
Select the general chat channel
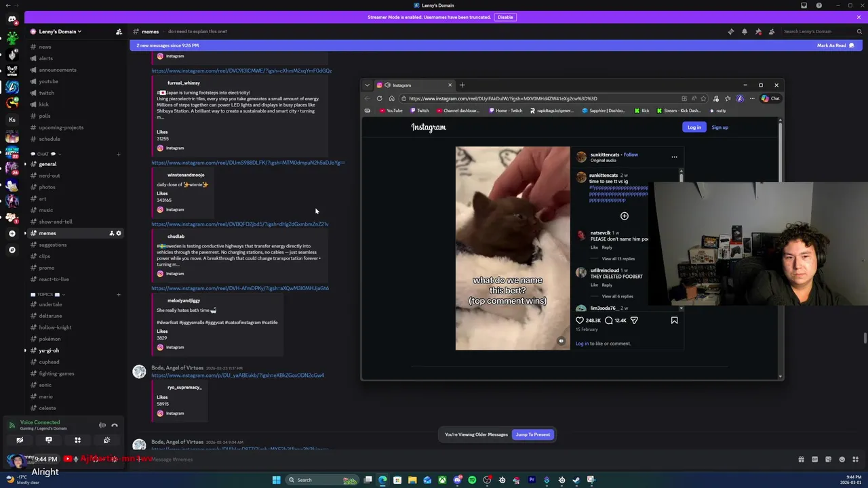pos(47,164)
